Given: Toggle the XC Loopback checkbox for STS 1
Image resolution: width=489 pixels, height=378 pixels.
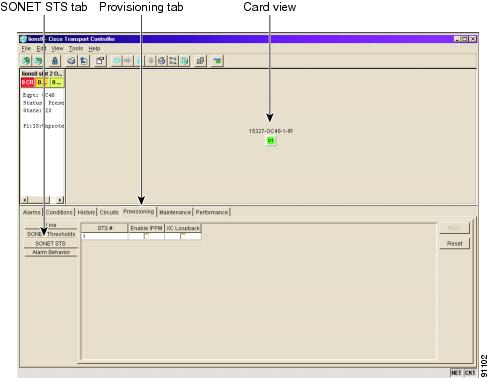Looking at the screenshot, I should (x=183, y=236).
